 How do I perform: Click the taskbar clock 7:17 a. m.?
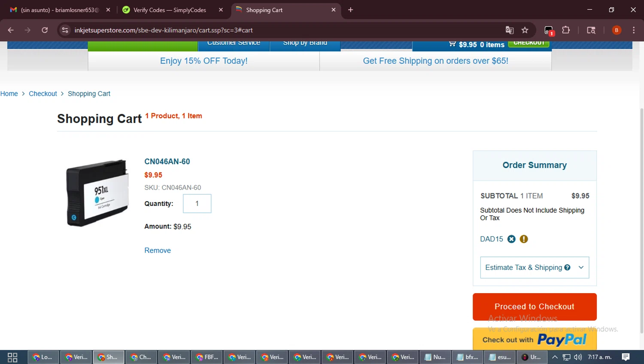click(x=599, y=357)
